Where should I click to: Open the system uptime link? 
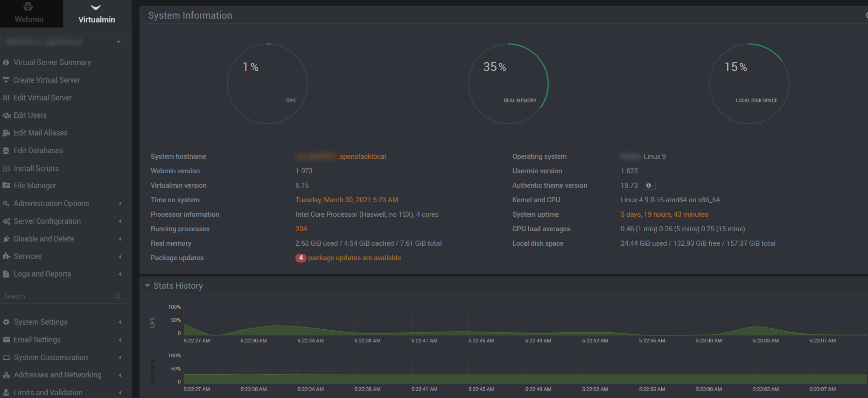[x=664, y=214]
